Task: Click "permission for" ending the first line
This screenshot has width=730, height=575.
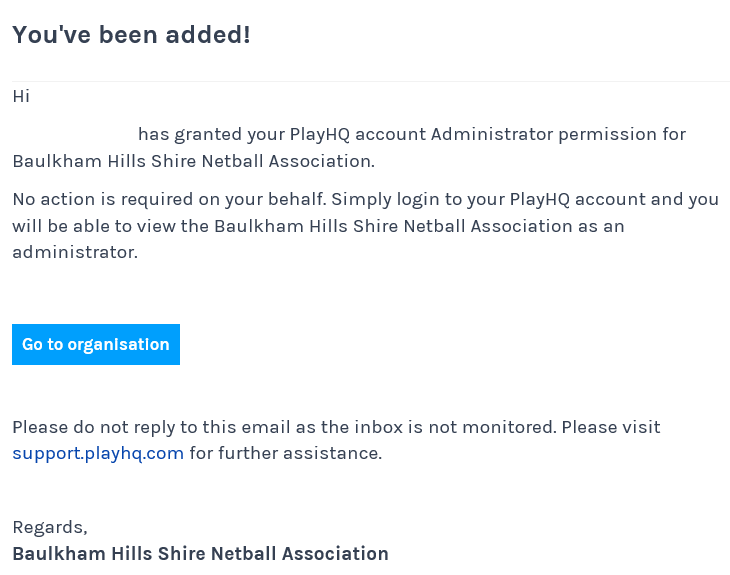Action: tap(622, 134)
